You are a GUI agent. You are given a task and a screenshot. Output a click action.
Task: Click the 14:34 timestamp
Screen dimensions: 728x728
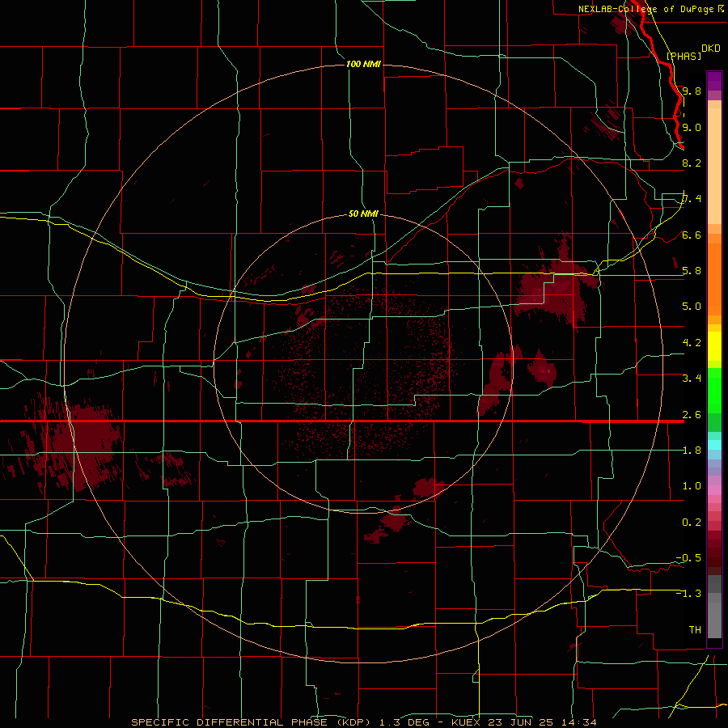[578, 722]
